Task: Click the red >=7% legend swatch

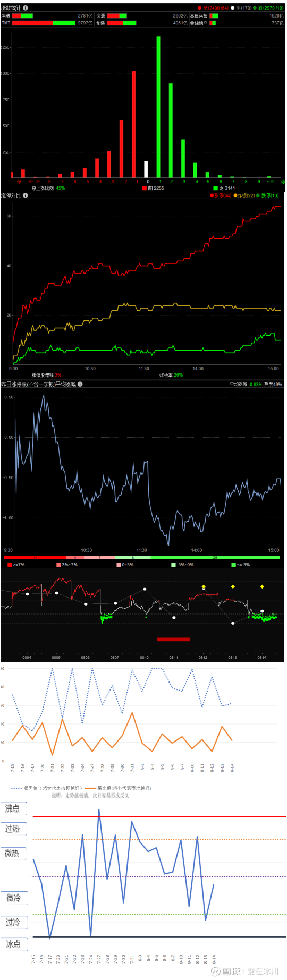Action: click(10, 565)
